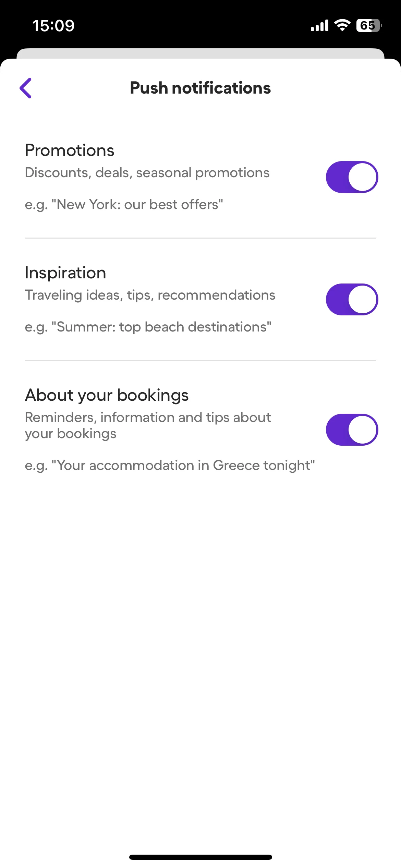Tap the "New York: our best offers" example
Screen dimensions: 401x868
coord(124,205)
